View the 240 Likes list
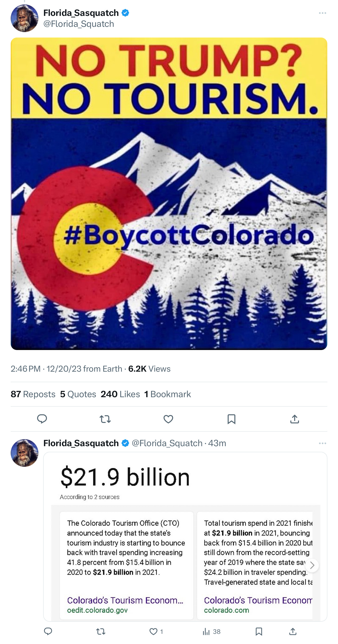Screen dimensions: 338x644 tap(120, 394)
